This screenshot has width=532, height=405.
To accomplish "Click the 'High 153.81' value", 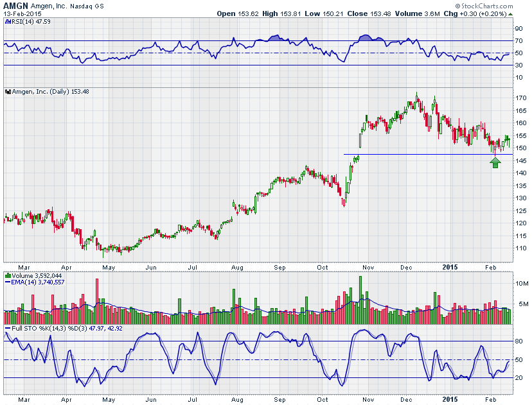I will coord(281,14).
